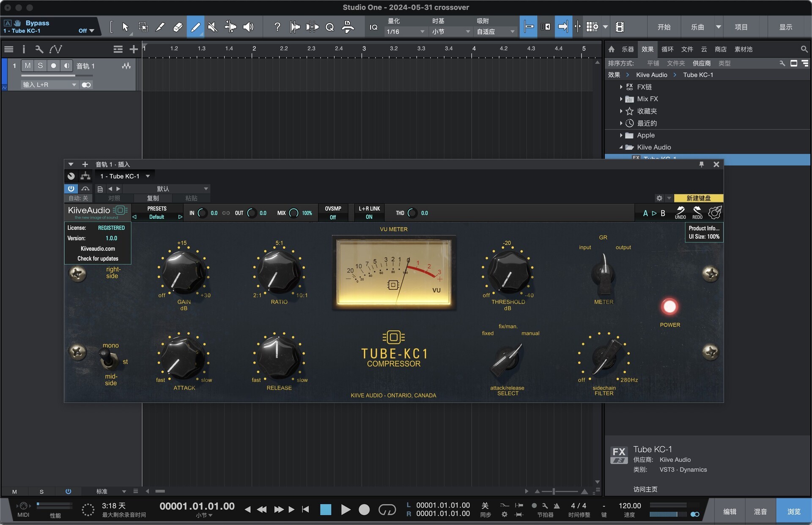Open the metronome settings wrench icon
The width and height of the screenshot is (812, 525).
click(545, 506)
